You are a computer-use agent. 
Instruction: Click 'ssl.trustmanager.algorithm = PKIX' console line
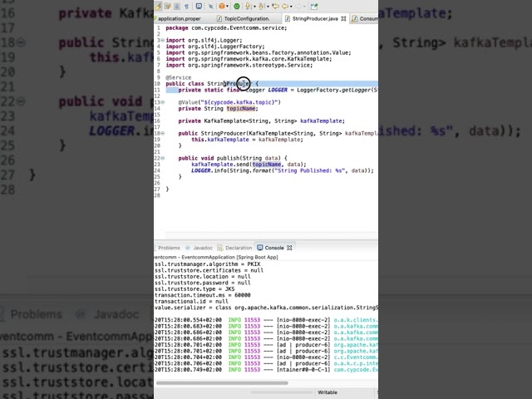(208, 264)
